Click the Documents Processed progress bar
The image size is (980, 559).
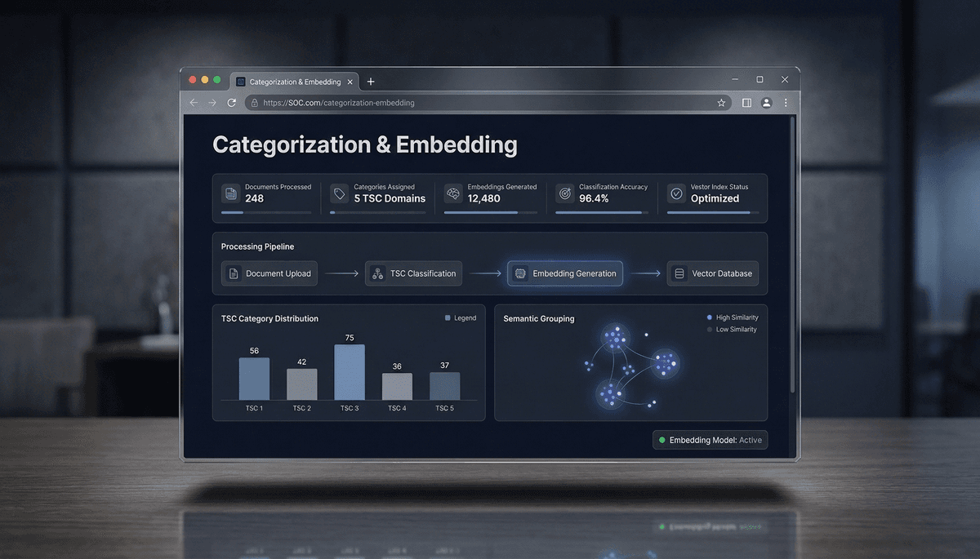pyautogui.click(x=266, y=213)
